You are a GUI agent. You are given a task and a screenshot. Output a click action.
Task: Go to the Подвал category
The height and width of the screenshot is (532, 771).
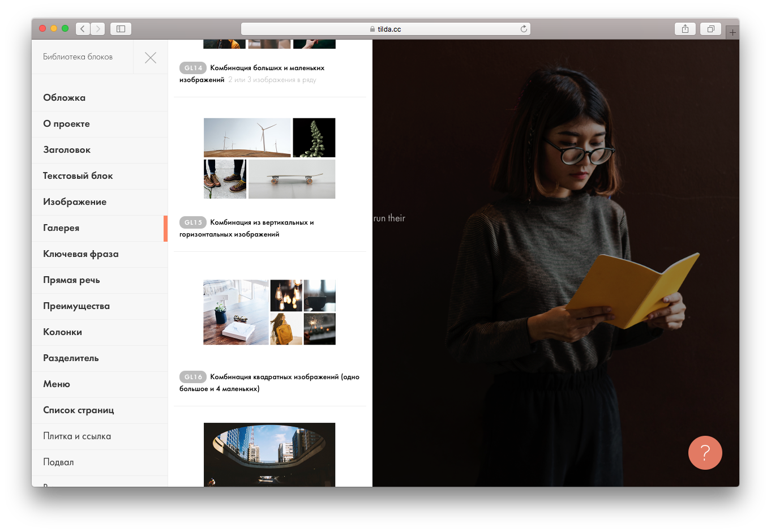point(58,462)
